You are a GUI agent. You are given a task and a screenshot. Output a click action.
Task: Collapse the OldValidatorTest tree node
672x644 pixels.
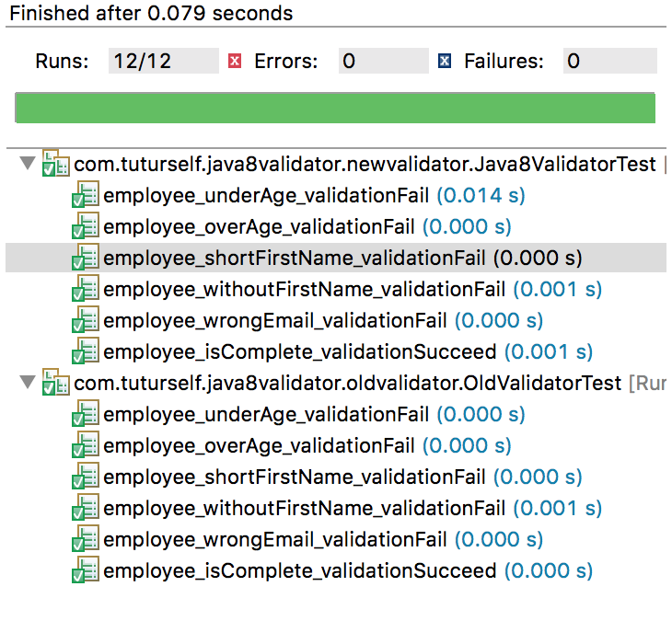[27, 383]
